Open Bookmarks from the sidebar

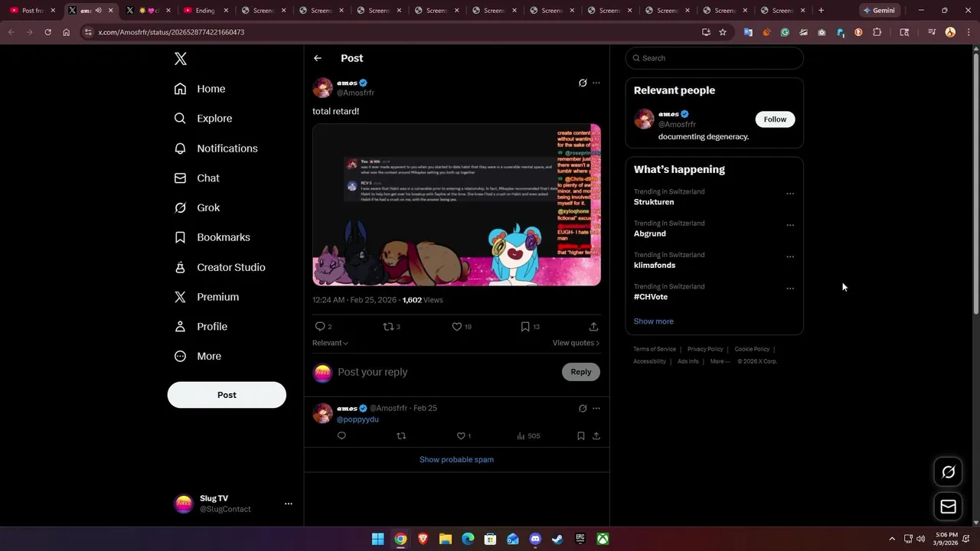click(212, 237)
